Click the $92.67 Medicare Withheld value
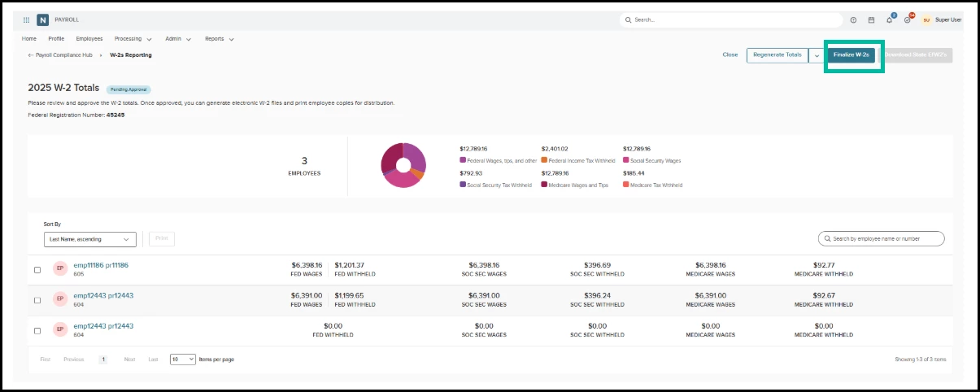The width and height of the screenshot is (980, 392). tap(824, 295)
